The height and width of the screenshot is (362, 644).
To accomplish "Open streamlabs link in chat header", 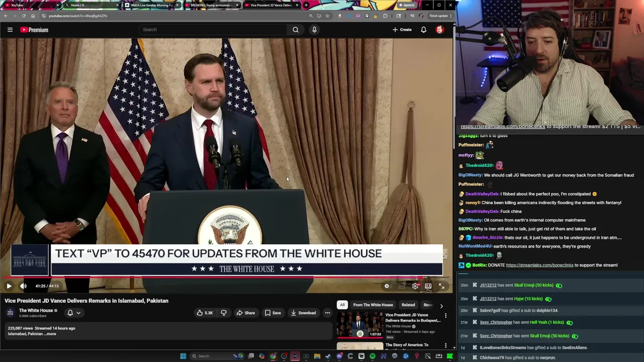I will point(503,127).
